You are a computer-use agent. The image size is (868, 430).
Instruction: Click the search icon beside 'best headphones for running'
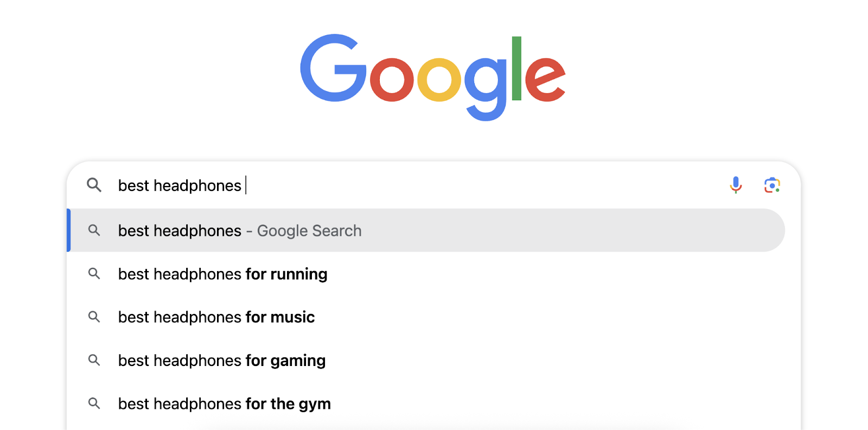tap(94, 274)
